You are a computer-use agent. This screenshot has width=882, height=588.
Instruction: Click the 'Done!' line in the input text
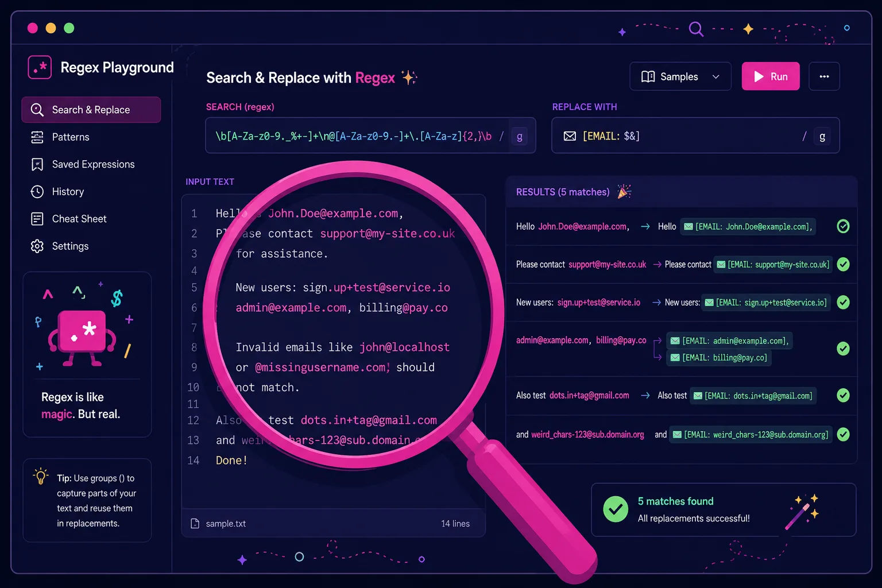231,461
